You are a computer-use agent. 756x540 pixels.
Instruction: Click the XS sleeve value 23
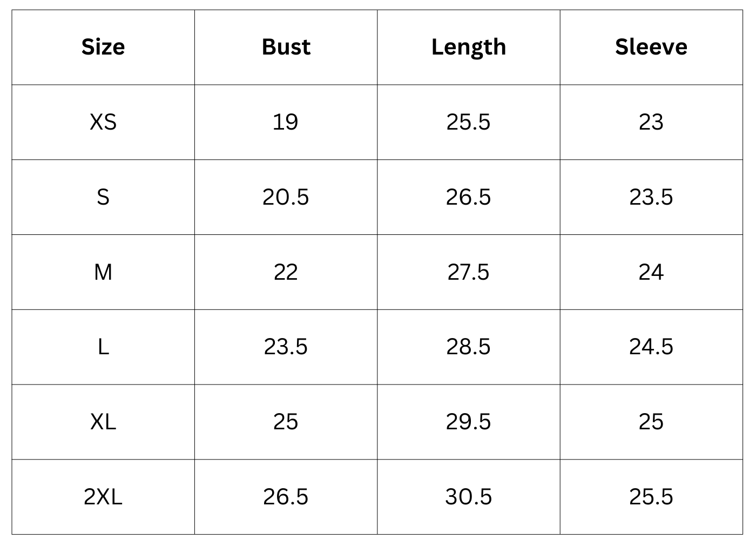(x=651, y=122)
